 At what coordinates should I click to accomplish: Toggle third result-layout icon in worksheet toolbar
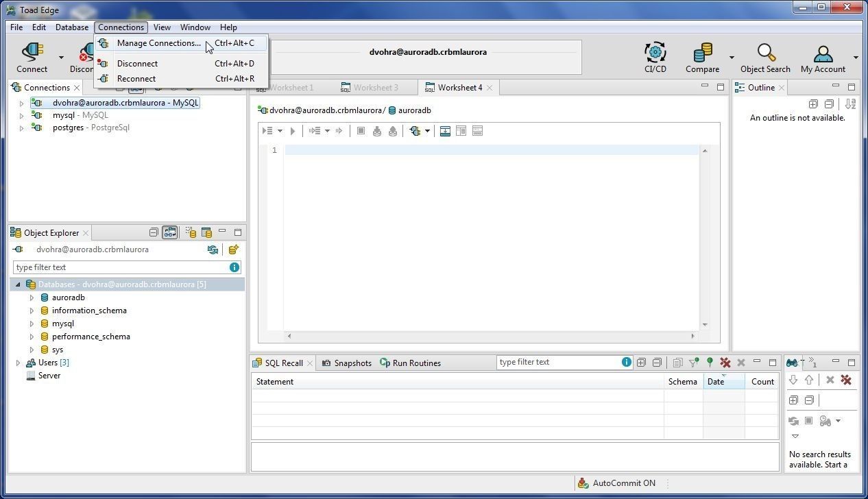point(477,131)
